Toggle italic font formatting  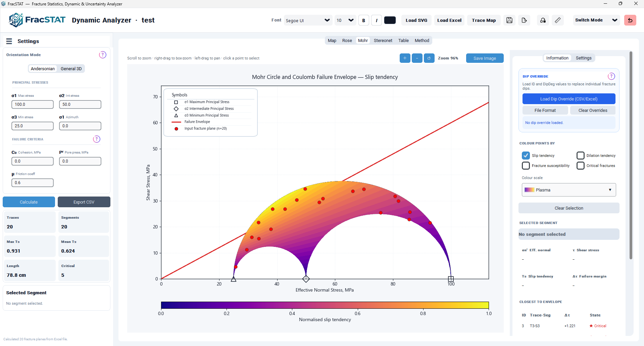(x=377, y=20)
